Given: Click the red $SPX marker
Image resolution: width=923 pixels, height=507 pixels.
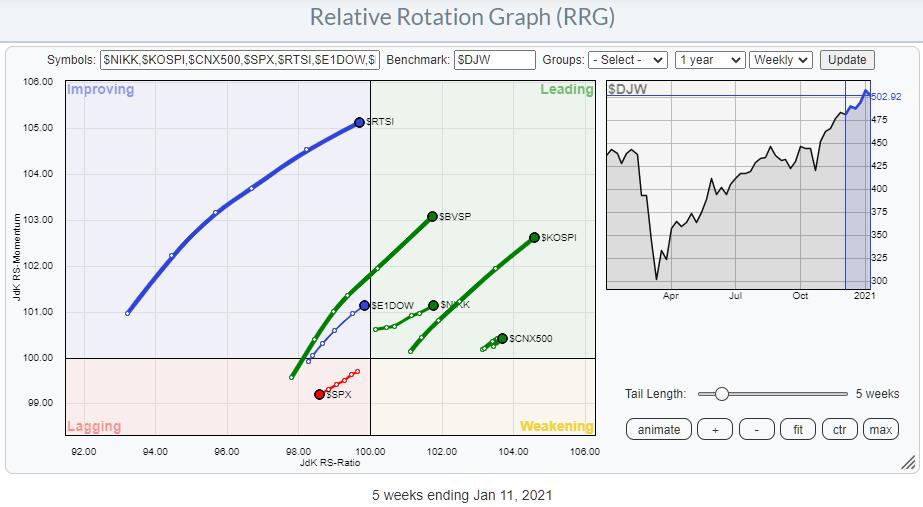Looking at the screenshot, I should point(320,395).
